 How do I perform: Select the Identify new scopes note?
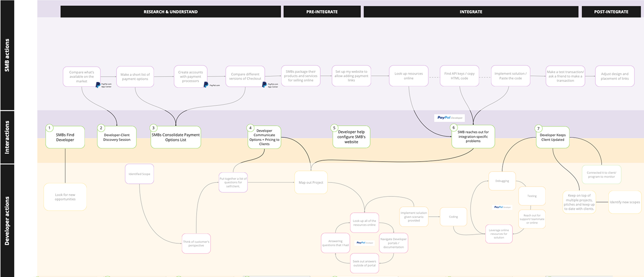624,202
